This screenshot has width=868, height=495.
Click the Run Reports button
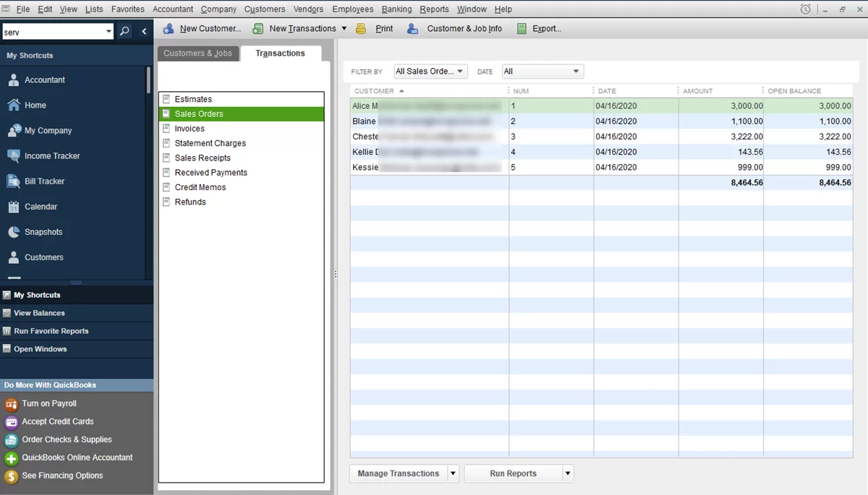(x=513, y=473)
